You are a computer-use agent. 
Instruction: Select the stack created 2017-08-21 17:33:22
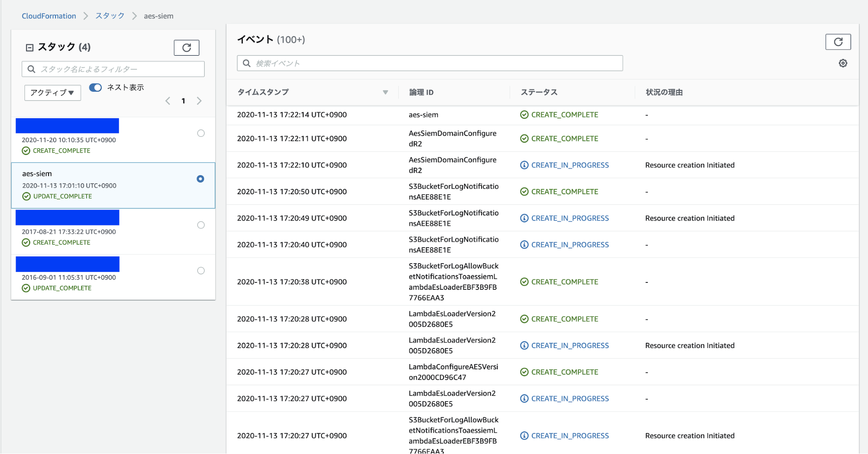(201, 225)
